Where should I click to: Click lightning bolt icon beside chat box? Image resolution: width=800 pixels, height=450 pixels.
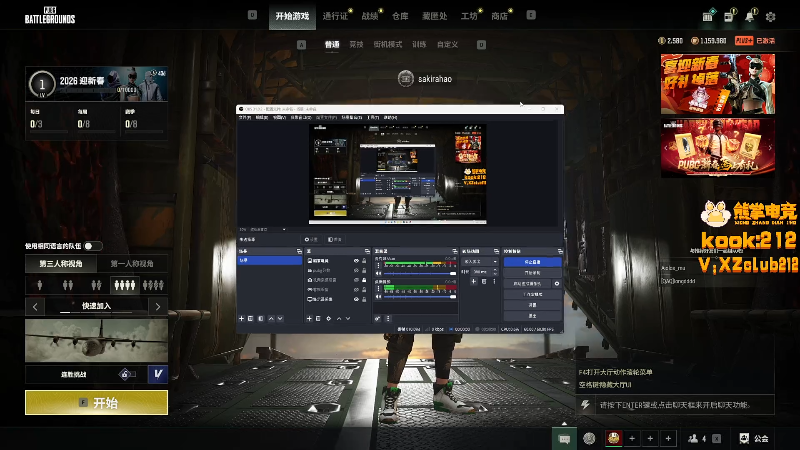click(x=585, y=405)
